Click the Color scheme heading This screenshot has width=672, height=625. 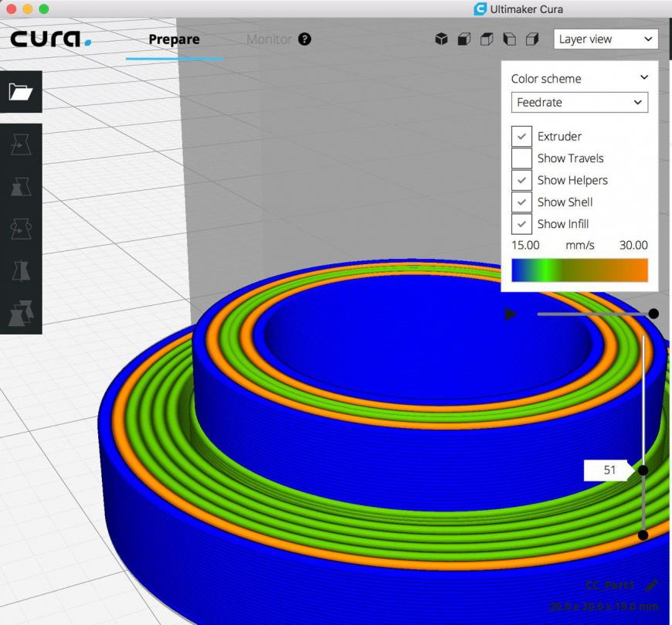point(546,79)
